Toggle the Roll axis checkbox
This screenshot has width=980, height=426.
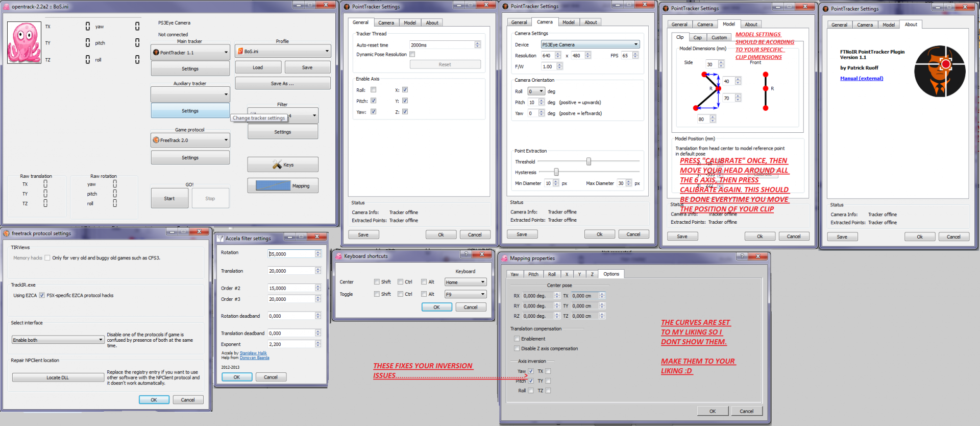[373, 90]
